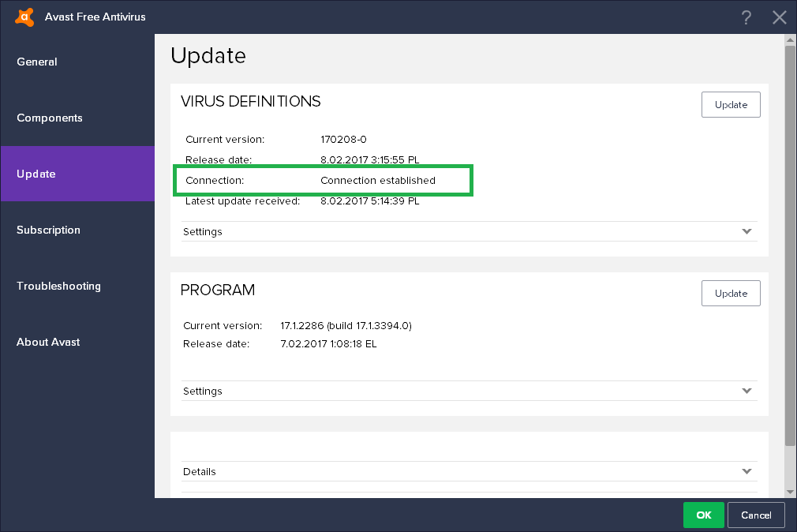
Task: Click the Latest update received label
Action: [x=242, y=201]
